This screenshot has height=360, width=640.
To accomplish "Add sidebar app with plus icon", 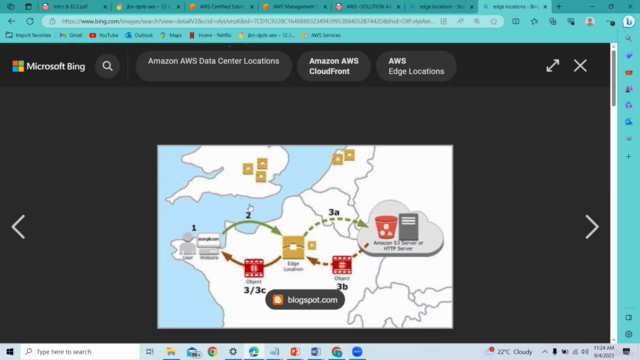I will (629, 157).
